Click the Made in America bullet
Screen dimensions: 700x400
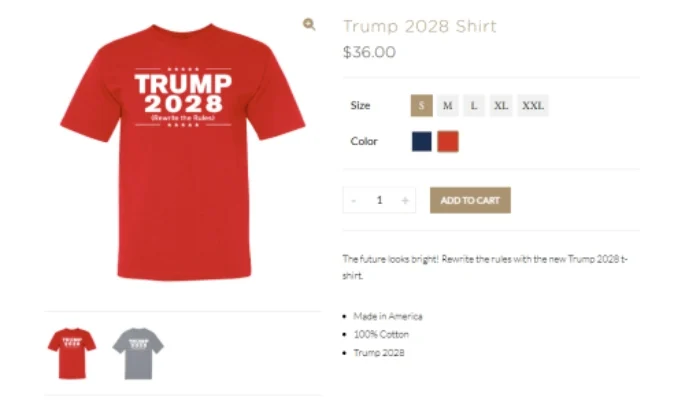tap(388, 317)
